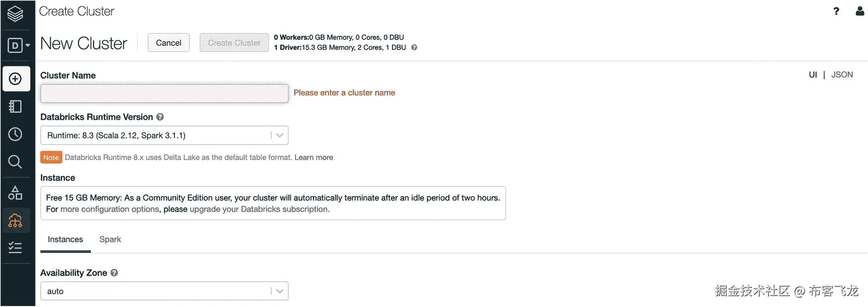Click the Availability Zone help icon
This screenshot has height=307, width=868.
(x=114, y=273)
